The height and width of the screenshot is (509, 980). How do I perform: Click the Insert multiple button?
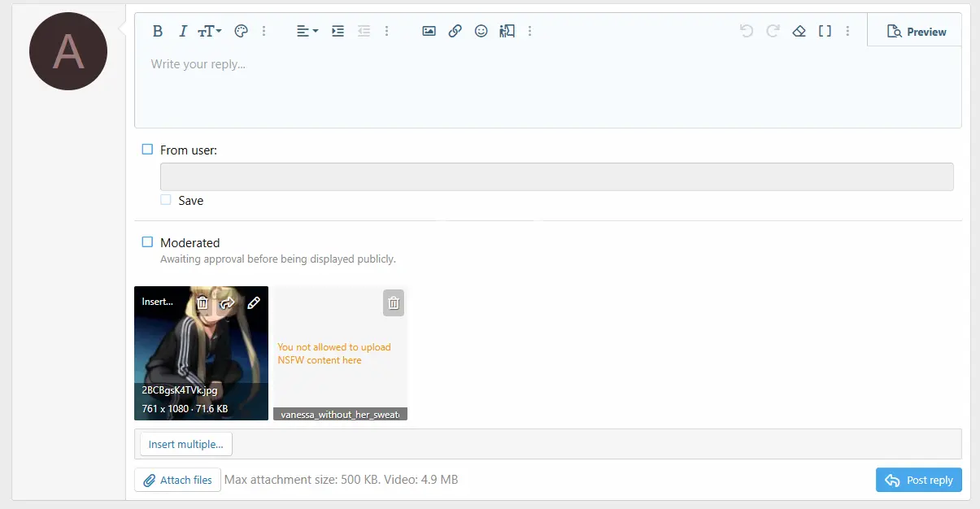click(186, 444)
